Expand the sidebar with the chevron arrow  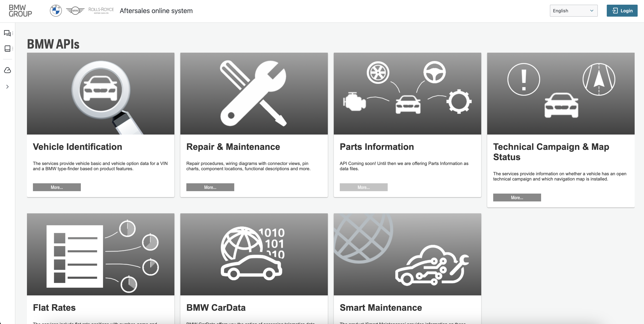[7, 87]
